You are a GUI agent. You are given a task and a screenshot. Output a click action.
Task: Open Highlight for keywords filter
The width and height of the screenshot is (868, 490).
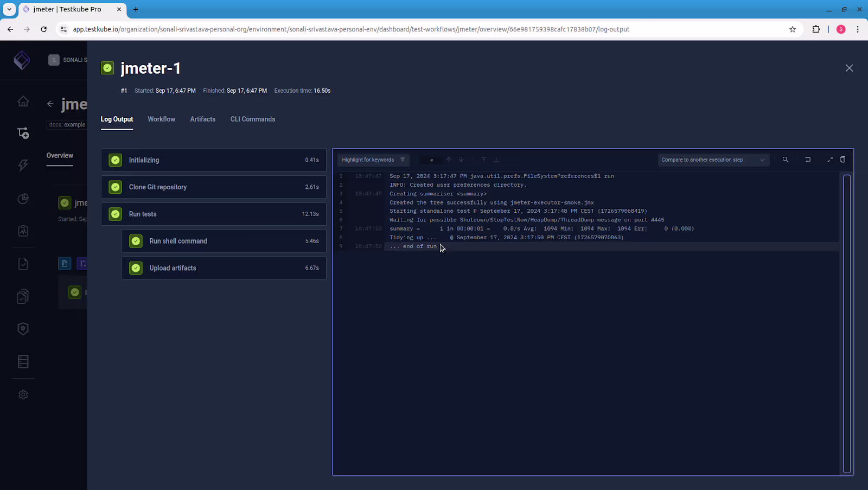[x=373, y=160]
